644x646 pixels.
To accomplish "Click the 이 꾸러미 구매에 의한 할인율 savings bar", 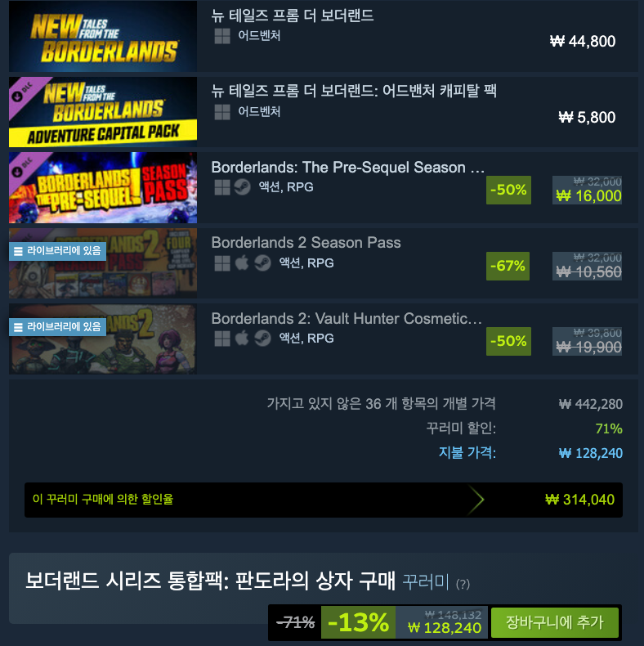I will click(324, 500).
